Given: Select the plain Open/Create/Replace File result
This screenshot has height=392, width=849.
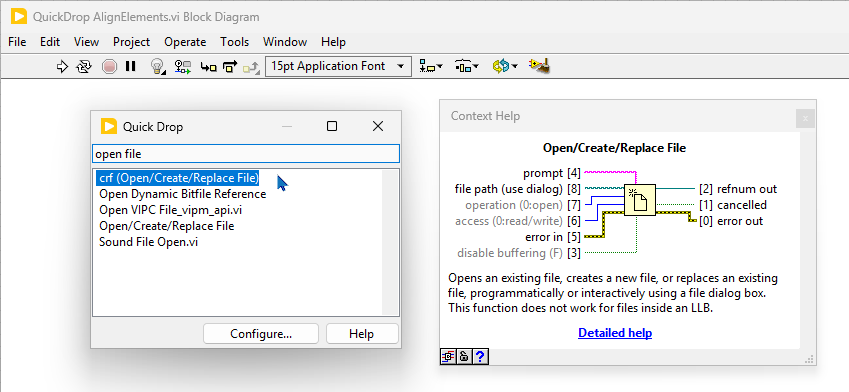Looking at the screenshot, I should click(167, 226).
